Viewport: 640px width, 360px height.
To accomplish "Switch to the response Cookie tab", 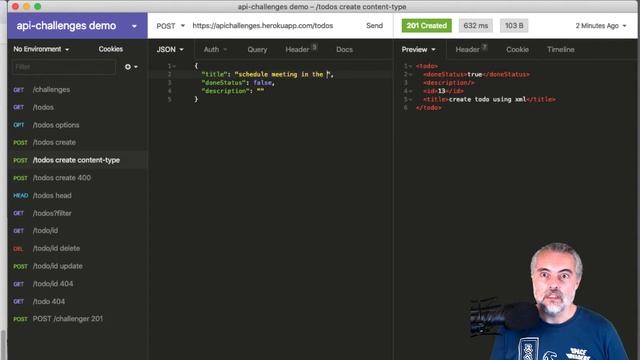I will click(517, 49).
